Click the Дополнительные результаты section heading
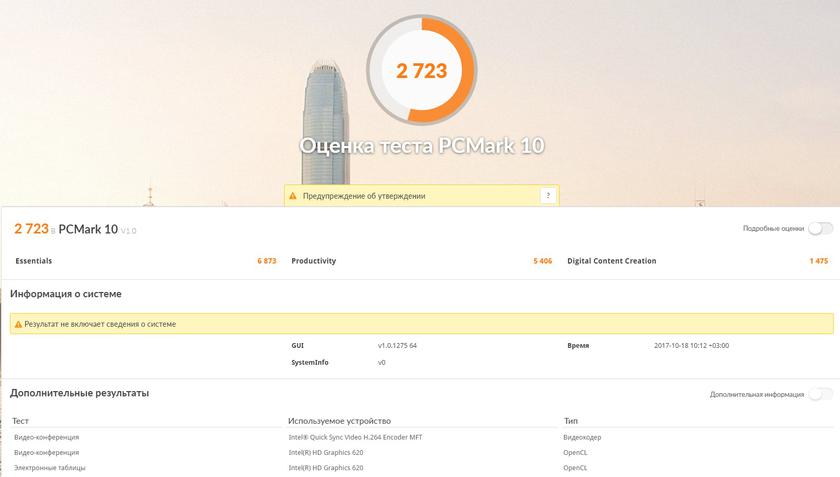Screen dimensions: 840x477 click(79, 393)
